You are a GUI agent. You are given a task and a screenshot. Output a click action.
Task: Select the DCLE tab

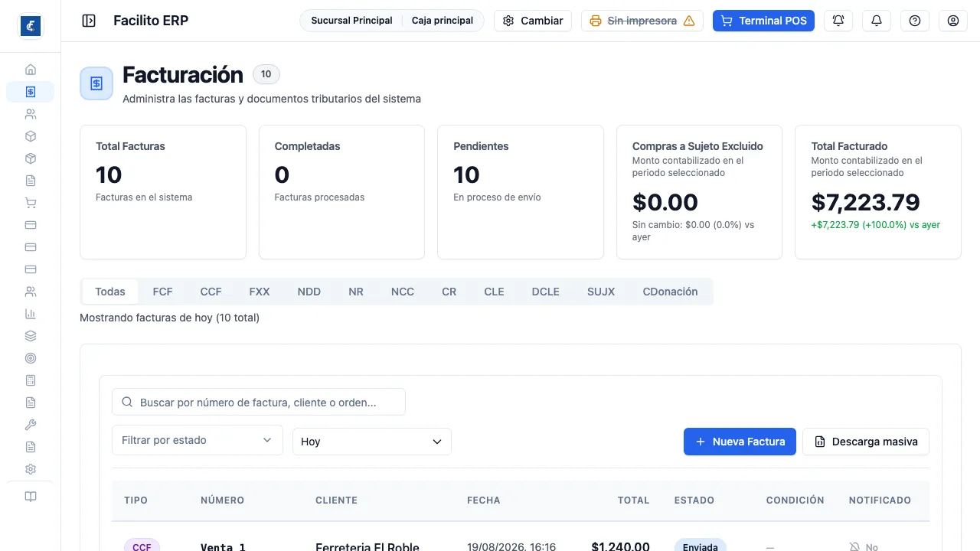click(x=546, y=292)
